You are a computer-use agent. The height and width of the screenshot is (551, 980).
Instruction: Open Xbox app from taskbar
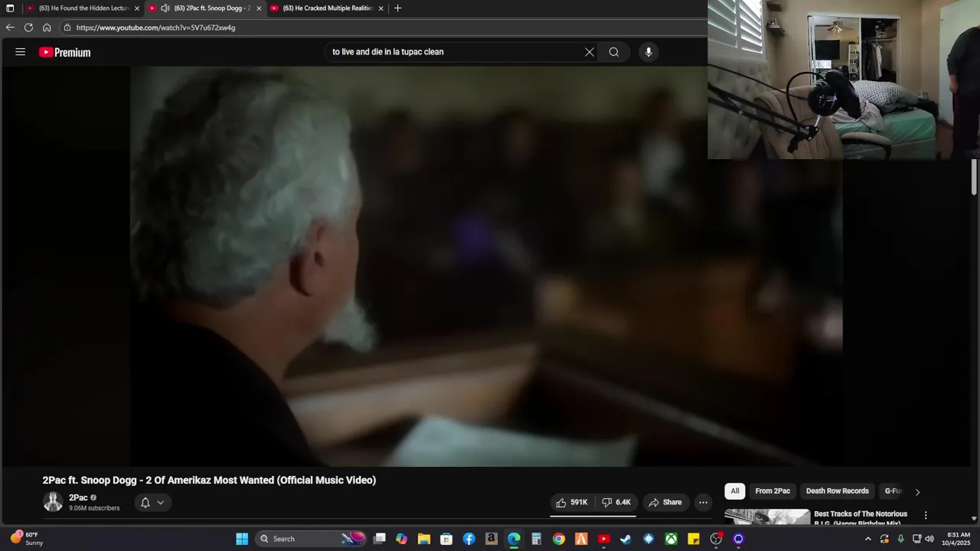tap(671, 539)
